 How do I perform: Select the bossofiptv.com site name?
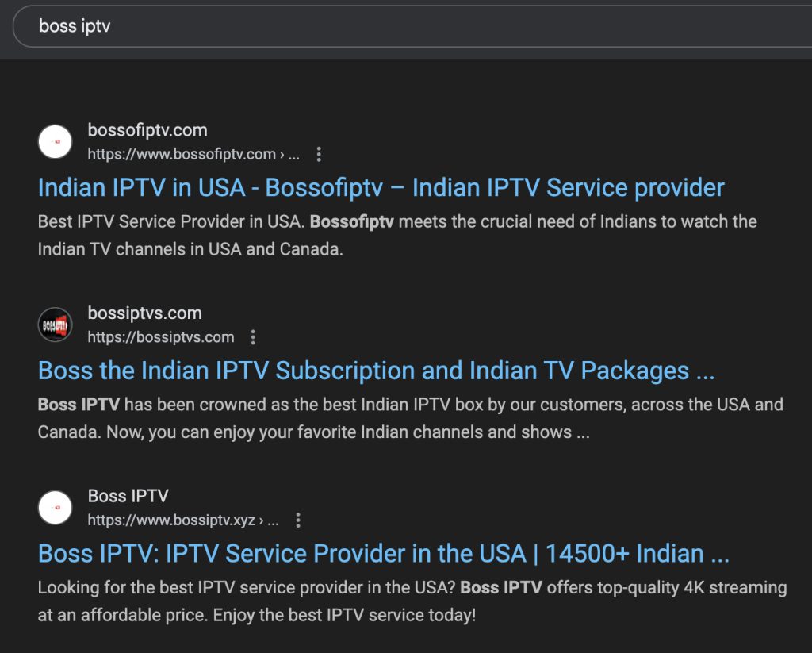147,130
